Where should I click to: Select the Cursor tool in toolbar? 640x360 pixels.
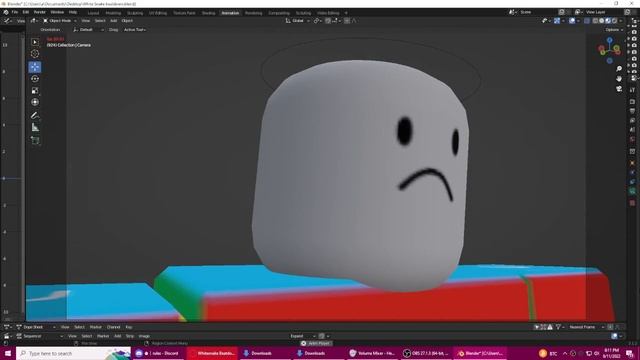pos(35,54)
